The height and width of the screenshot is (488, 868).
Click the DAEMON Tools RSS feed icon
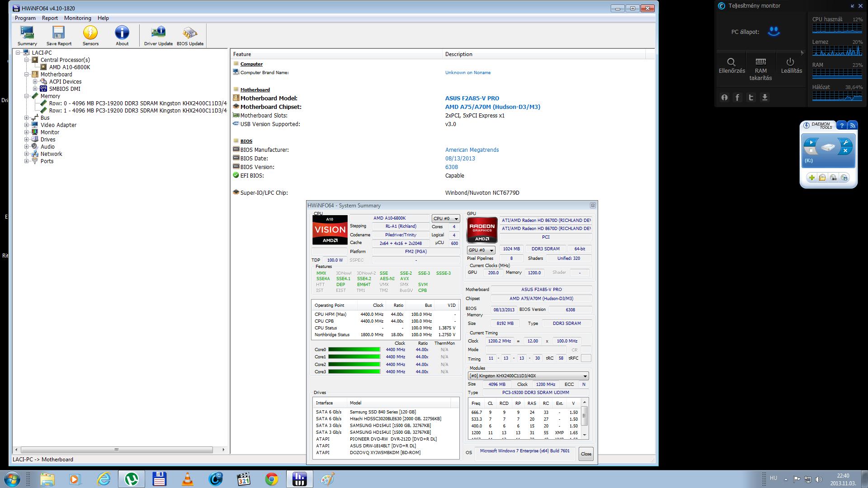pos(852,126)
